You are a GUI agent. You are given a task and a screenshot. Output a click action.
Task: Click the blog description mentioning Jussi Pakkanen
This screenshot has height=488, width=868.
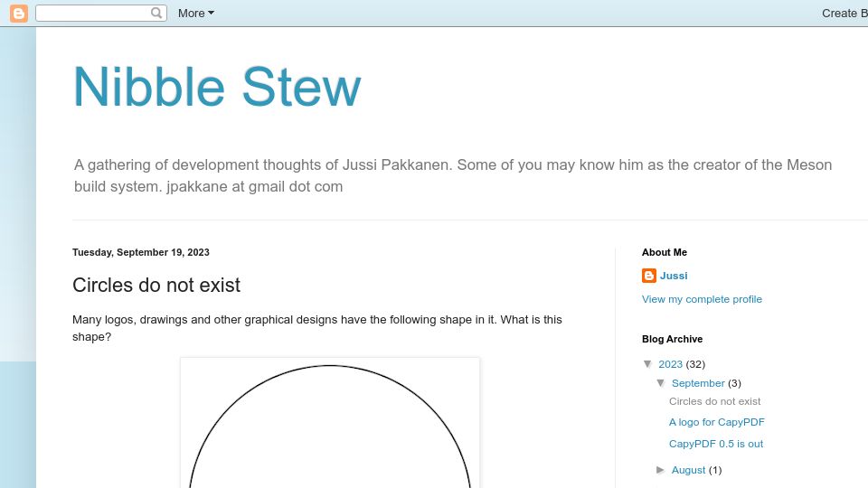click(x=453, y=175)
